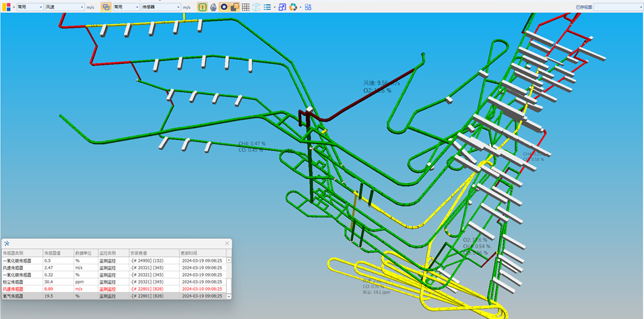Click the 3D wireframe cube icon
The height and width of the screenshot is (319, 644).
pyautogui.click(x=256, y=7)
